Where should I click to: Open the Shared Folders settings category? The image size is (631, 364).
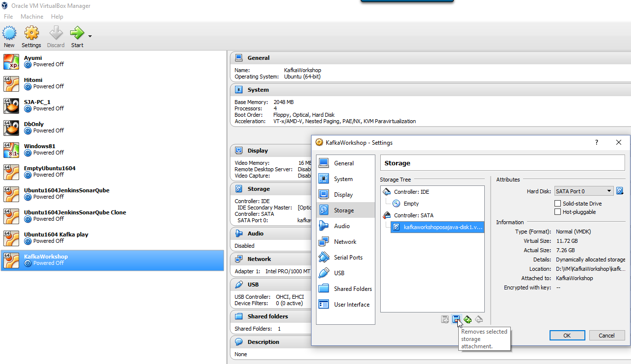pos(345,289)
